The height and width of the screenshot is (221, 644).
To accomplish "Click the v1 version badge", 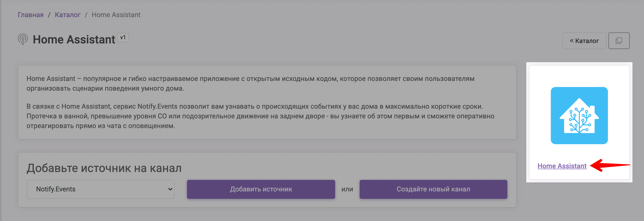I will [x=123, y=37].
